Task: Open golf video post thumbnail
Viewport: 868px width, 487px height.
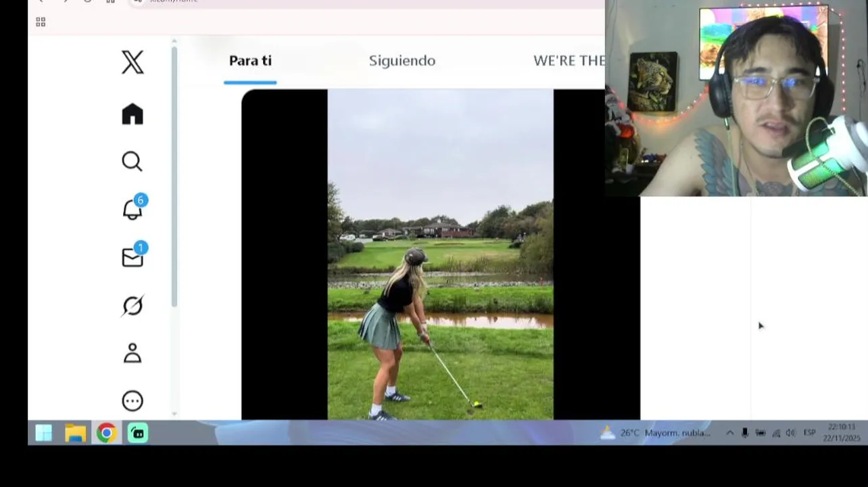Action: [440, 254]
